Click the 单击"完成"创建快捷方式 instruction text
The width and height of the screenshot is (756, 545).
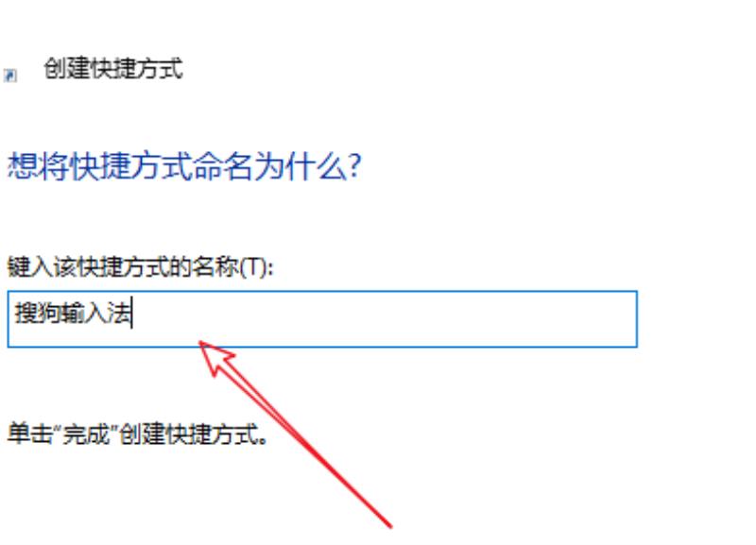click(137, 434)
